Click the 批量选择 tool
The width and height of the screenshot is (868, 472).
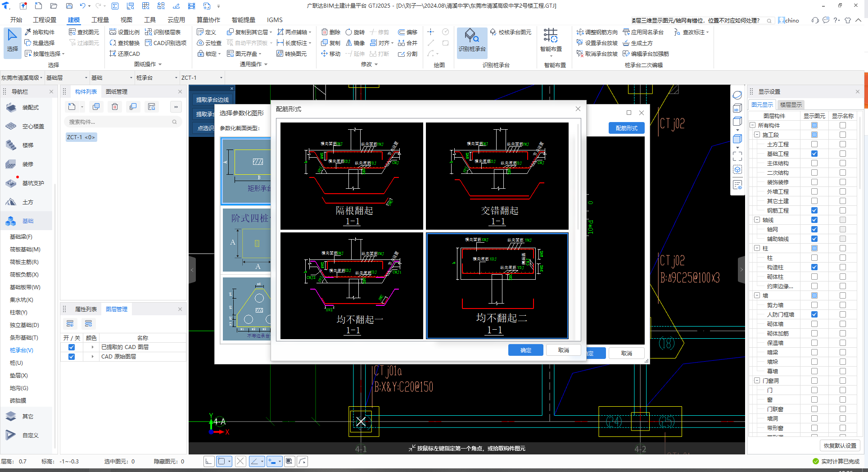[40, 43]
